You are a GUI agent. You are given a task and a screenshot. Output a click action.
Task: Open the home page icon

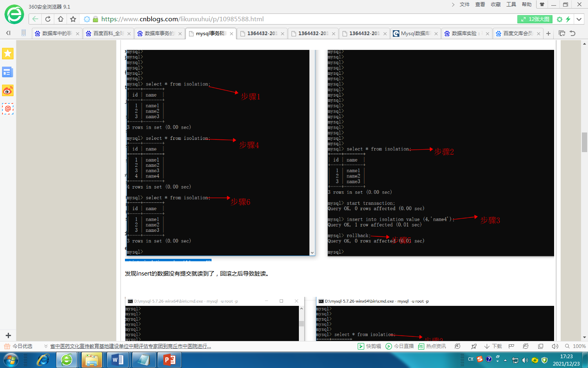pos(60,19)
